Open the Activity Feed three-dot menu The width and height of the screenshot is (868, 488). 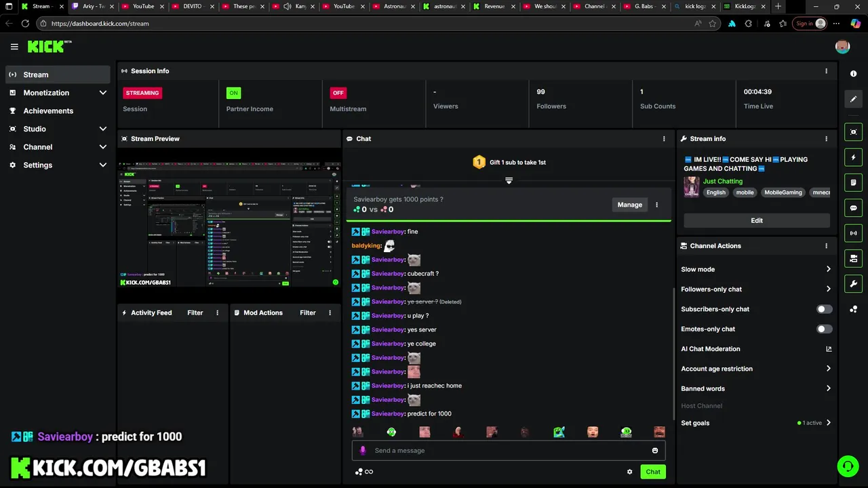pyautogui.click(x=218, y=313)
